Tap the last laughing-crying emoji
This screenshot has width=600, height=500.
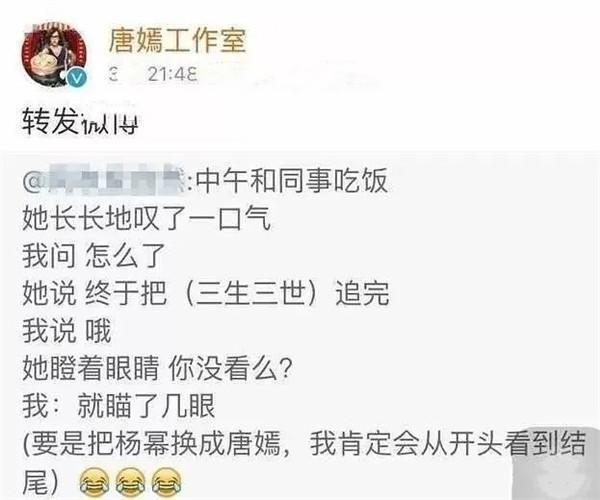(167, 482)
